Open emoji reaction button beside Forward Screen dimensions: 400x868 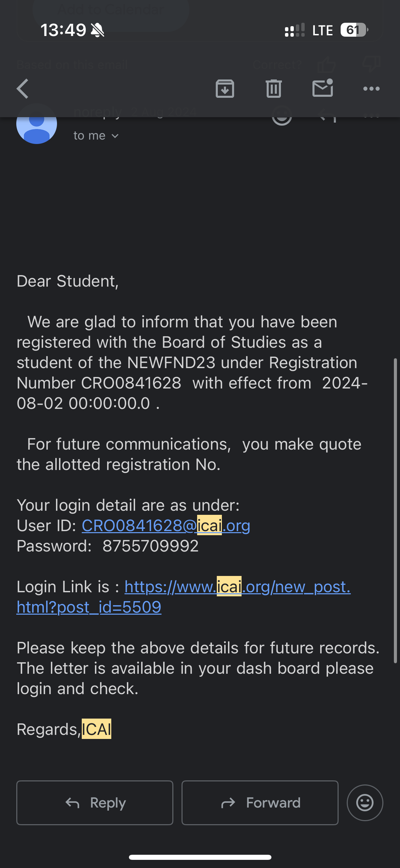pyautogui.click(x=365, y=803)
